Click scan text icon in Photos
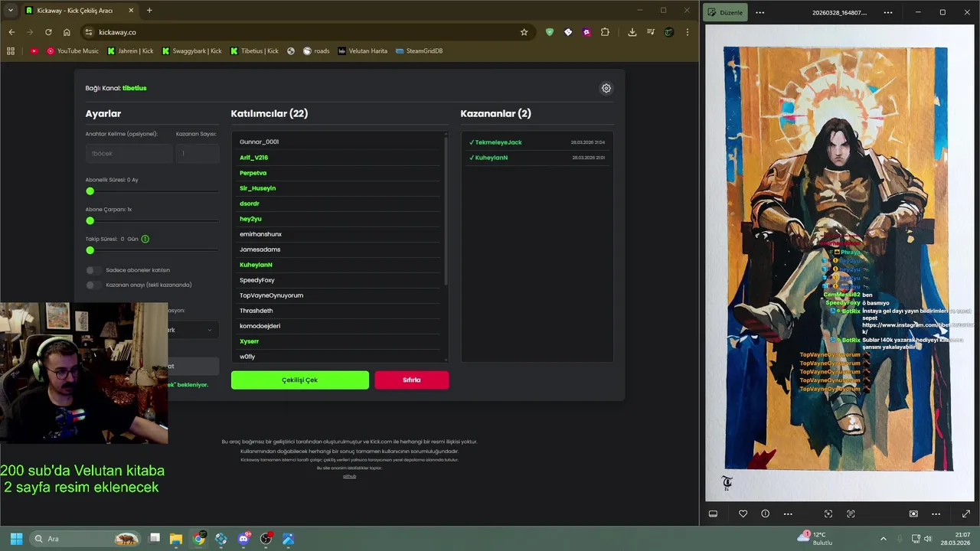The image size is (980, 551). 851,514
